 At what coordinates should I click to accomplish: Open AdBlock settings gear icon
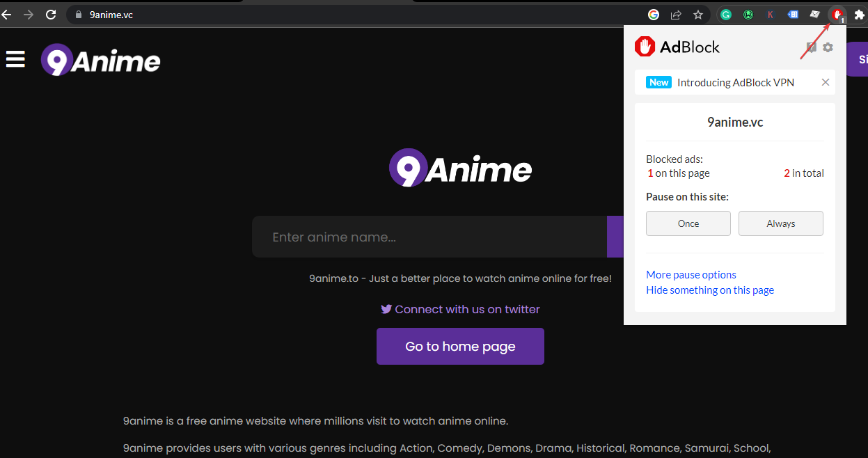tap(828, 47)
